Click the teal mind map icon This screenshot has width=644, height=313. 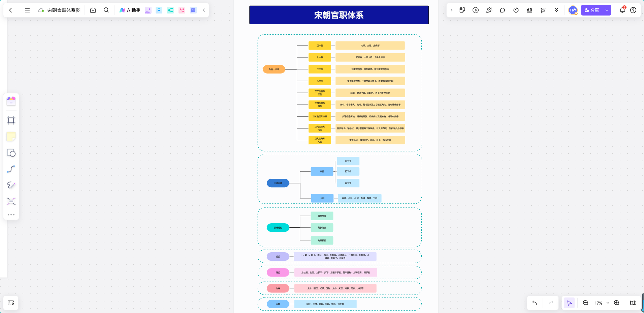pos(170,10)
